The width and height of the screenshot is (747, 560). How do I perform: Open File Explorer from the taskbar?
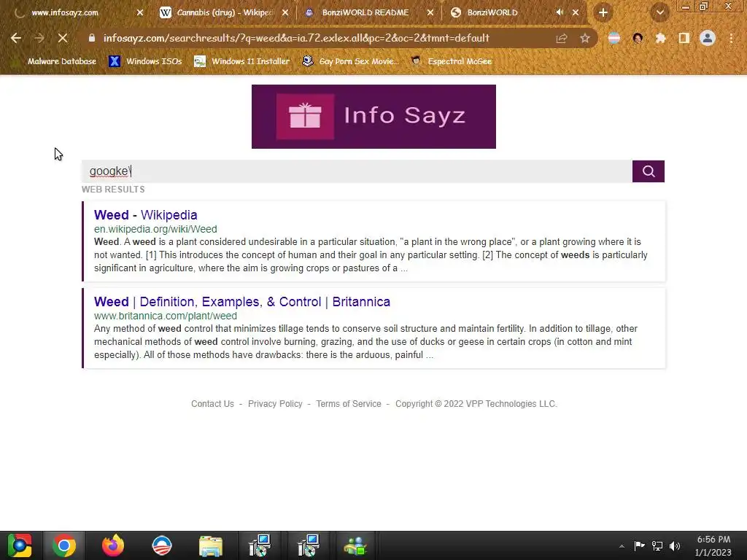click(211, 546)
